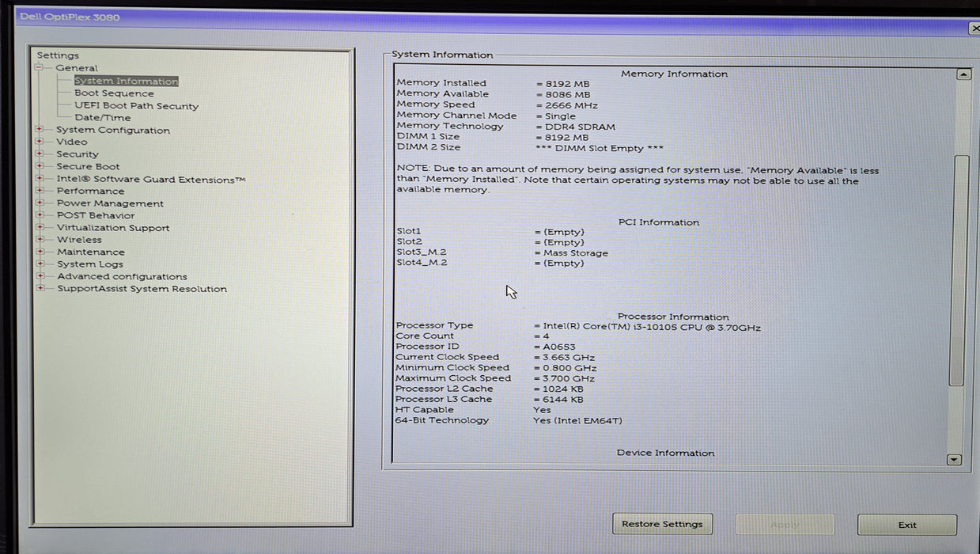
Task: Select the Maintenance category label
Action: 90,252
